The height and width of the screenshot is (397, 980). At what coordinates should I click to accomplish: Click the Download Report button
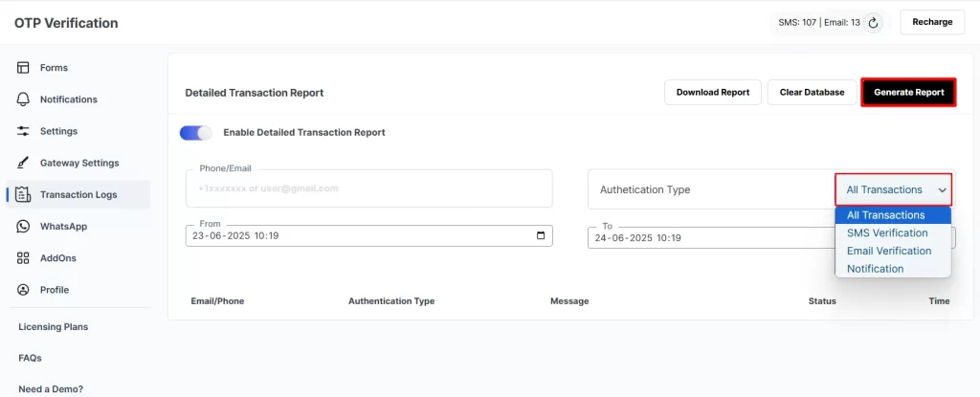pyautogui.click(x=712, y=92)
